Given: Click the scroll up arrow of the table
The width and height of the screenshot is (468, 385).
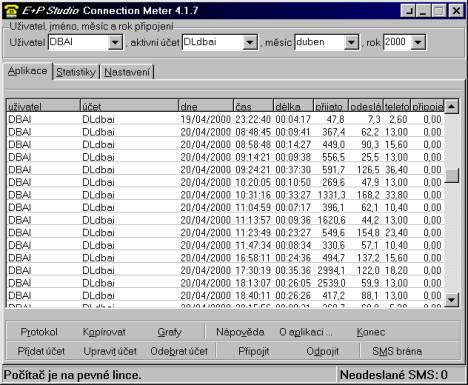Looking at the screenshot, I should (451, 106).
